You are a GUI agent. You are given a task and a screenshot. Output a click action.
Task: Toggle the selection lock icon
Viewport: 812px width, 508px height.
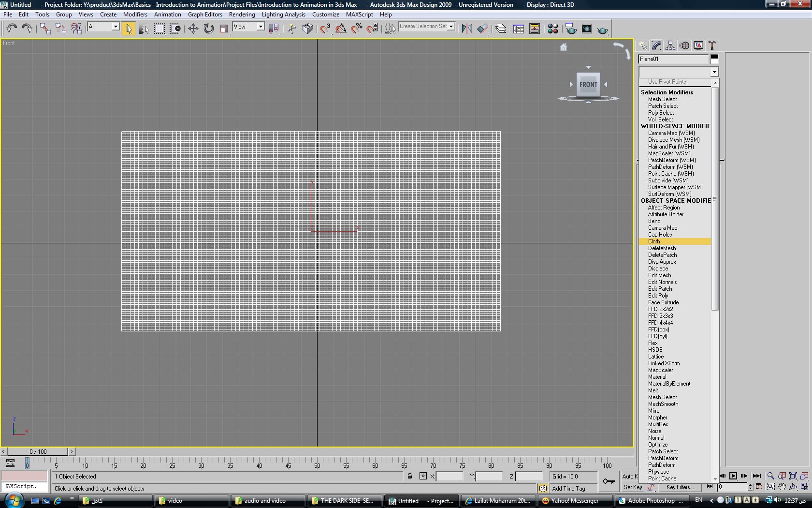coord(410,476)
